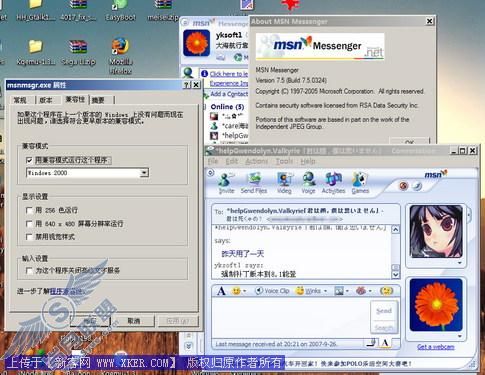Click the Voice icon in chat toolbar
Viewport: 485px width, 375px height.
308,183
